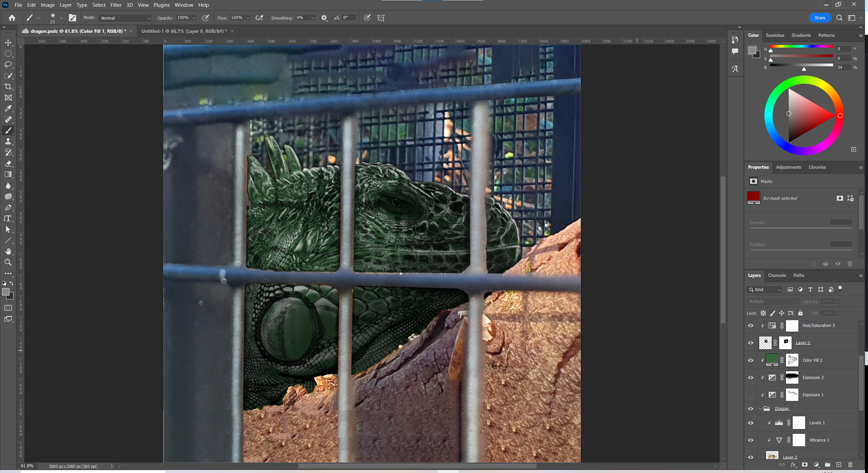This screenshot has height=473, width=868.
Task: Click the Share button
Action: (820, 18)
